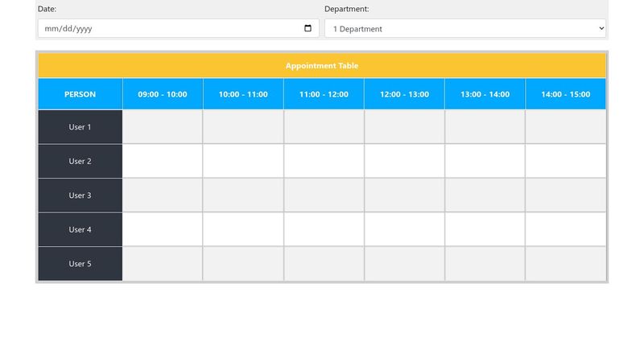Click the Appointment Table title bar
The height and width of the screenshot is (362, 644).
coord(322,66)
